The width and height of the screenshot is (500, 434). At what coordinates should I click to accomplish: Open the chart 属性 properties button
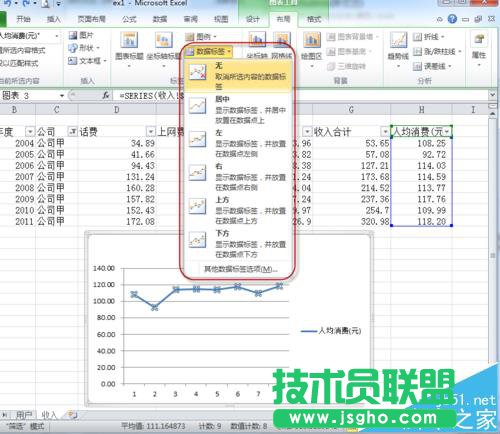pos(479,48)
